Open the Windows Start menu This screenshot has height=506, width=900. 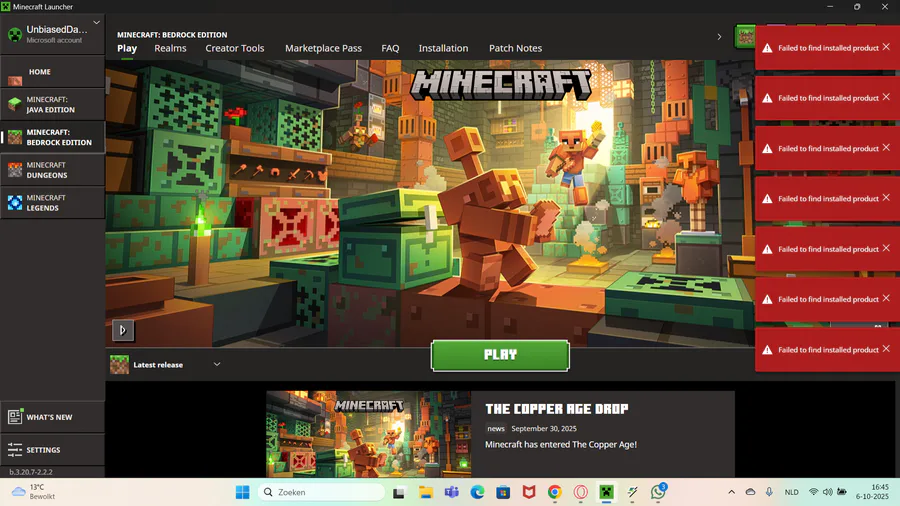coord(243,492)
